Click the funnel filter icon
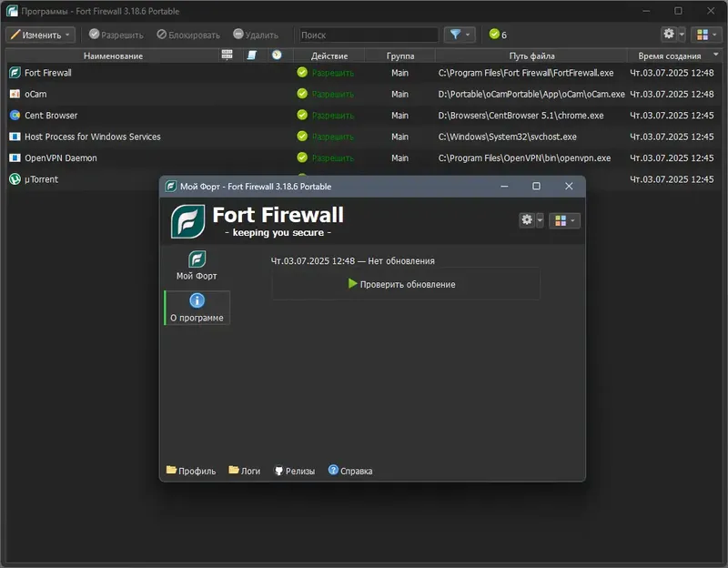 (456, 35)
